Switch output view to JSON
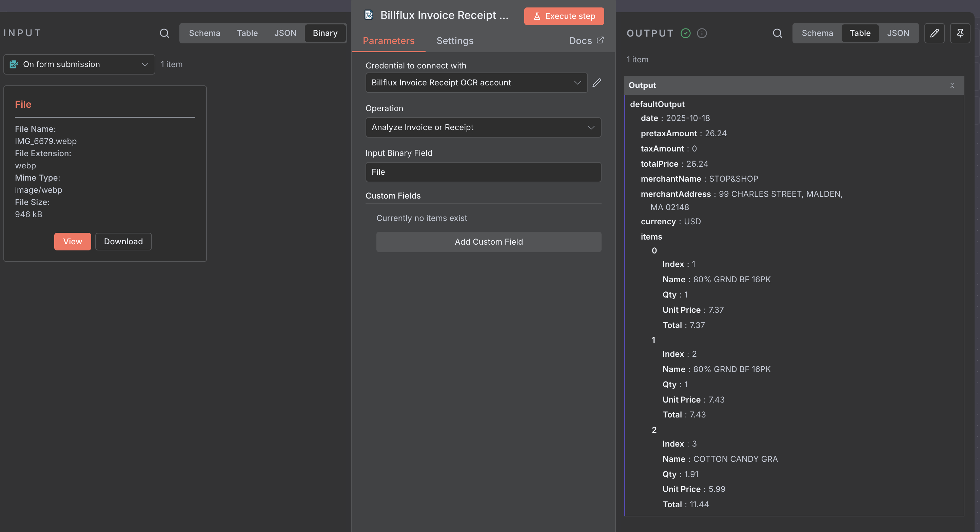 pos(898,33)
